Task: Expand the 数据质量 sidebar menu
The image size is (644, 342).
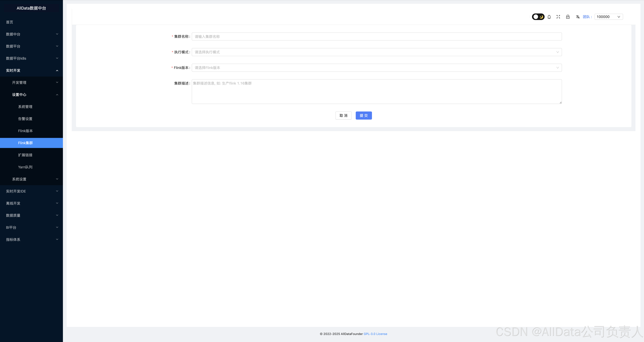Action: pos(31,215)
